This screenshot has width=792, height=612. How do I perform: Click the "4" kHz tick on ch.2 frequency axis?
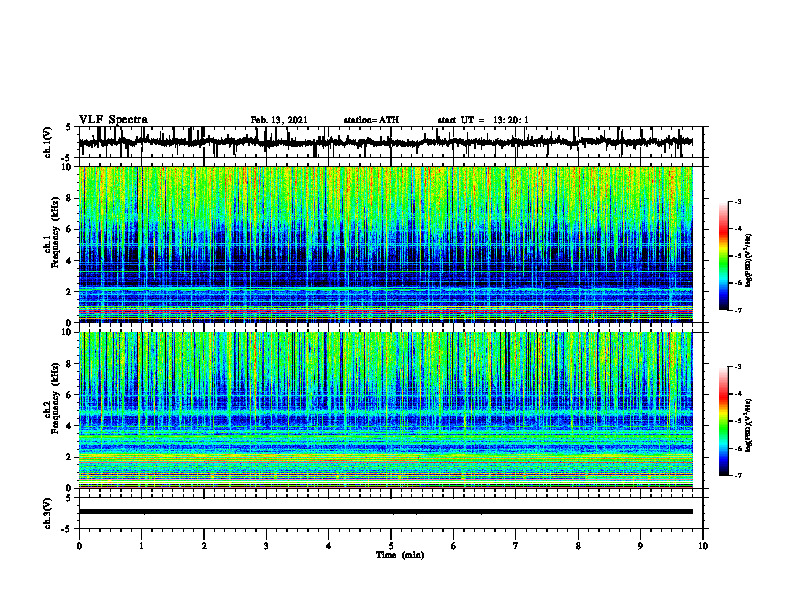tap(70, 426)
